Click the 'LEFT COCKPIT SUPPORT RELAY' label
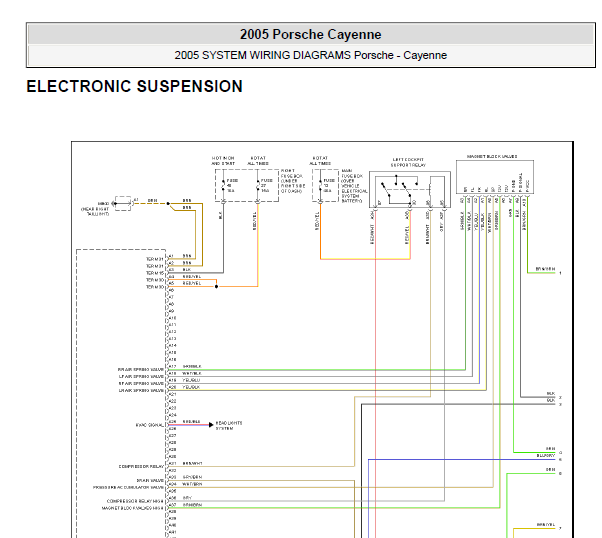 [x=408, y=162]
